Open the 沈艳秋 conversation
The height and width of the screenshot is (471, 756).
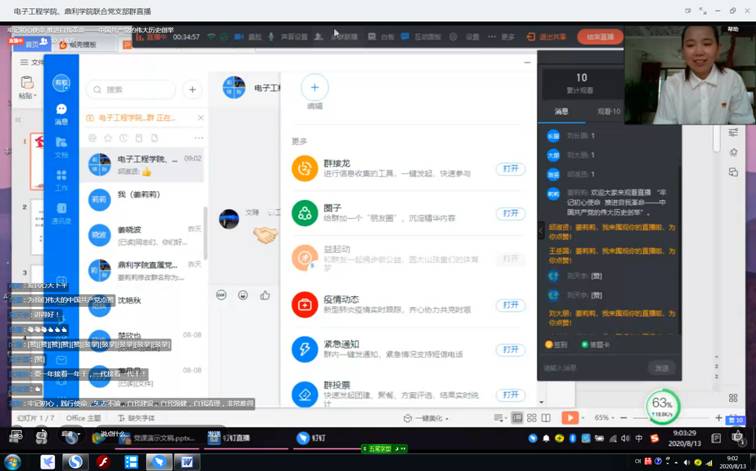143,306
